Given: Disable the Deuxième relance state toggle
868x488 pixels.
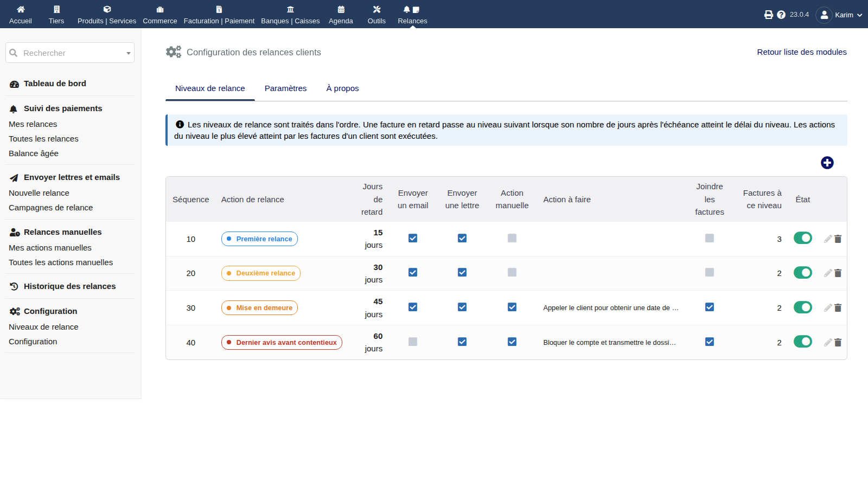Looking at the screenshot, I should point(803,273).
